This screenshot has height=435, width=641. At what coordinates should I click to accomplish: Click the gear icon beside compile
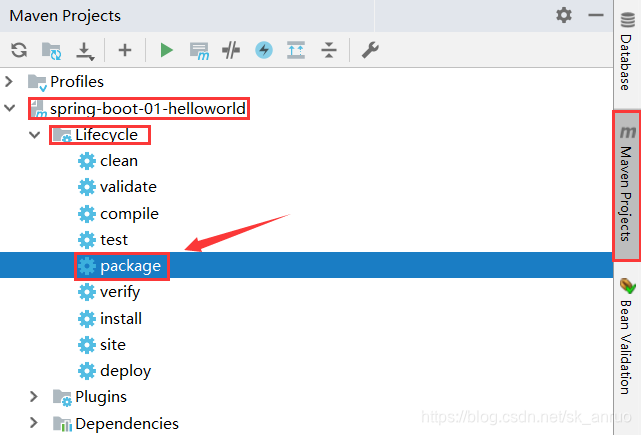tap(87, 214)
